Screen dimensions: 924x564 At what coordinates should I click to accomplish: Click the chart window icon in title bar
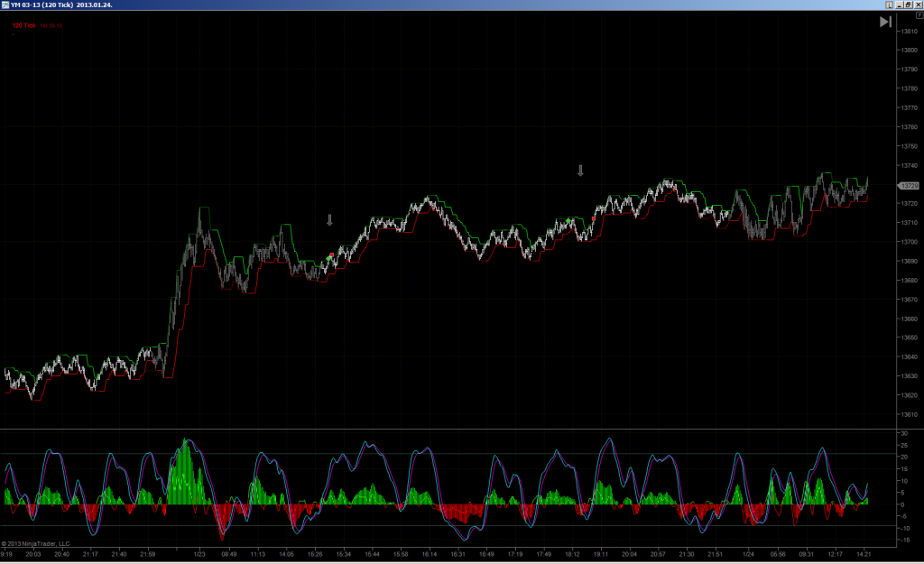[x=5, y=5]
